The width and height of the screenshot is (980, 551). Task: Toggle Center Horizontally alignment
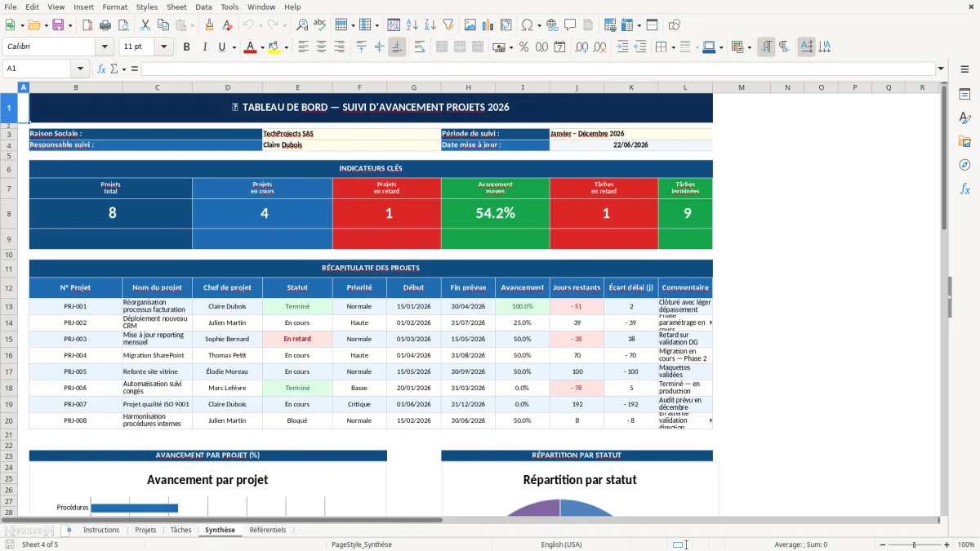pyautogui.click(x=321, y=47)
